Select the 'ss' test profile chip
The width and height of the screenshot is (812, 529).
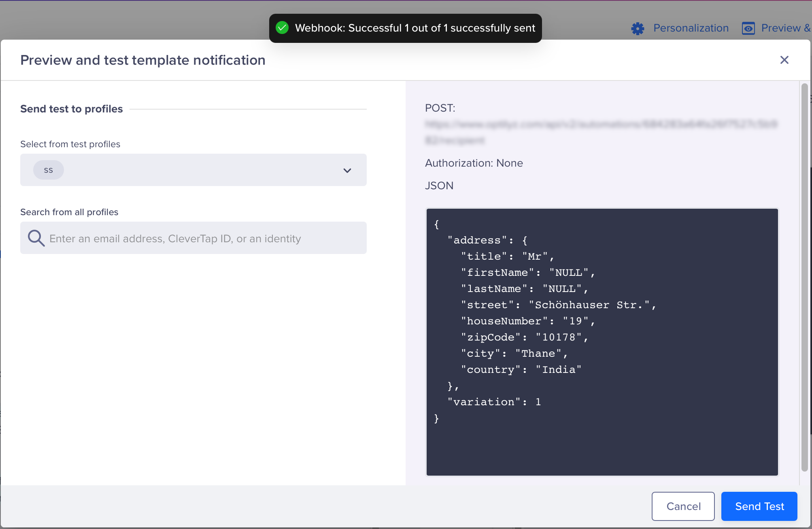click(48, 170)
